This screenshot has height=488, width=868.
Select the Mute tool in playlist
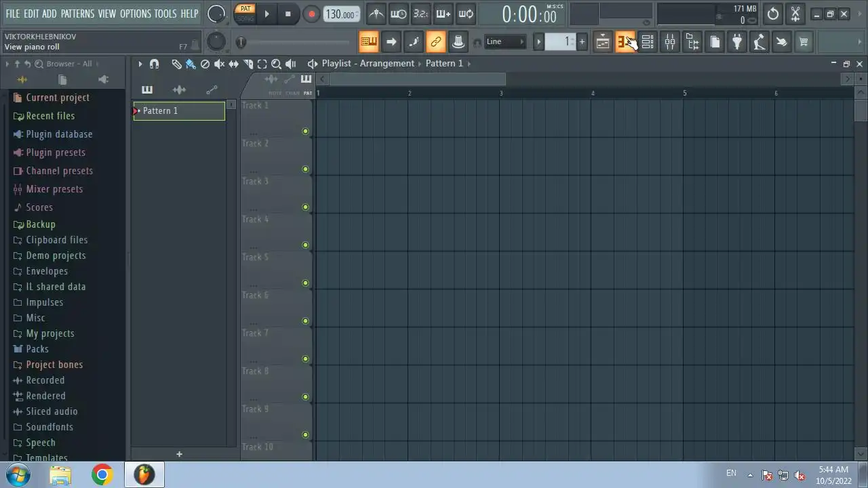tap(219, 64)
